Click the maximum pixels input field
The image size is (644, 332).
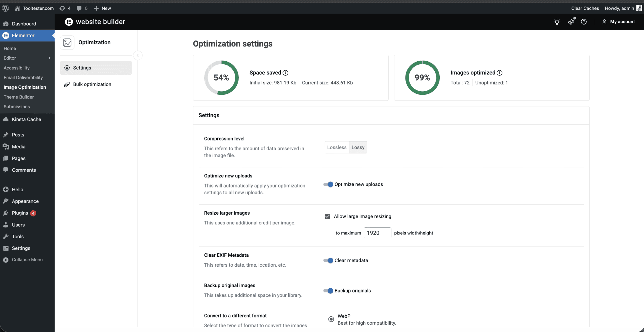(377, 233)
